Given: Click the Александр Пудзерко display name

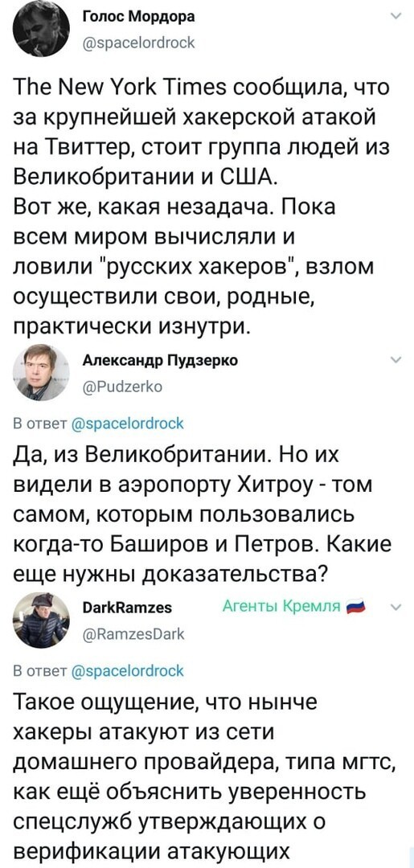Looking at the screenshot, I should pos(160,360).
